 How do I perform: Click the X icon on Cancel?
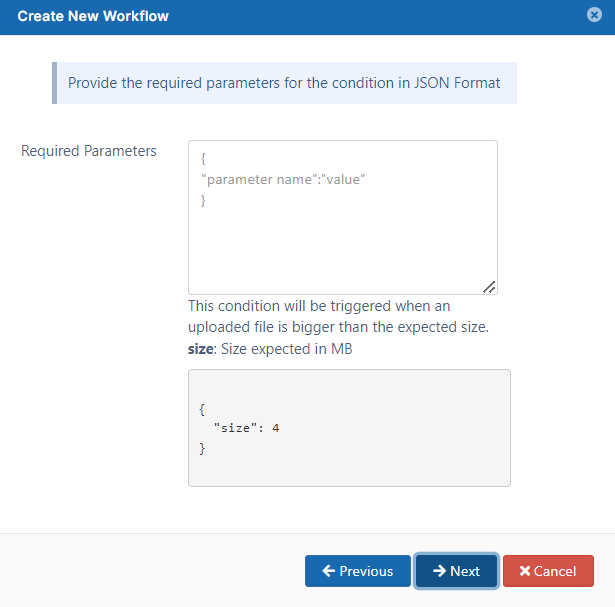tap(525, 571)
